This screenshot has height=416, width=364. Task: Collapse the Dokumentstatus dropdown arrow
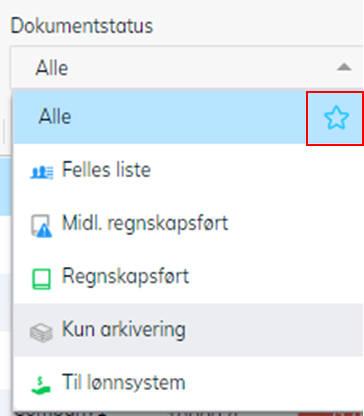(344, 67)
